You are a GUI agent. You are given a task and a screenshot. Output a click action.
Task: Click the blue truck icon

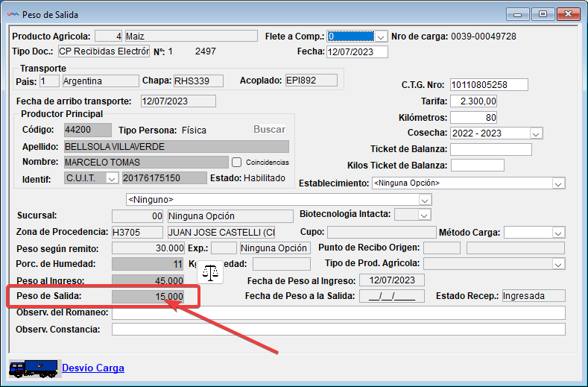[x=33, y=368]
